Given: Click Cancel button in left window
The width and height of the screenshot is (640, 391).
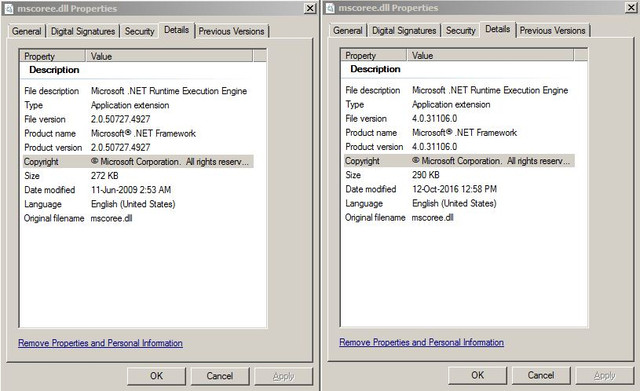Looking at the screenshot, I should [x=220, y=376].
